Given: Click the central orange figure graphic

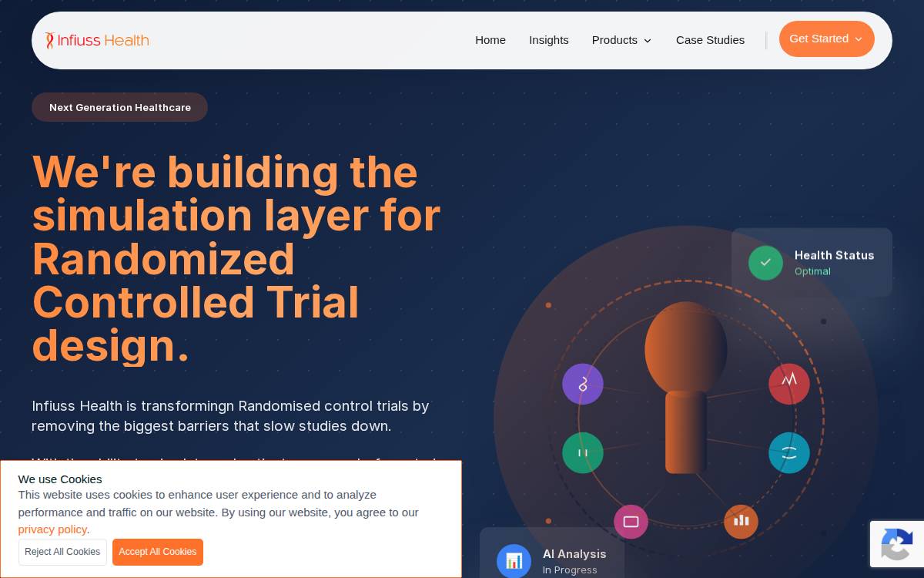Looking at the screenshot, I should 686,388.
